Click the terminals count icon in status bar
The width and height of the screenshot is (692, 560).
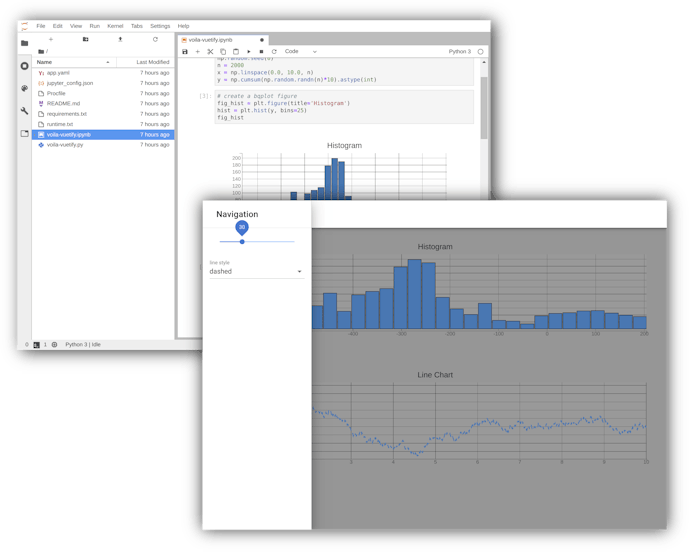pos(36,345)
